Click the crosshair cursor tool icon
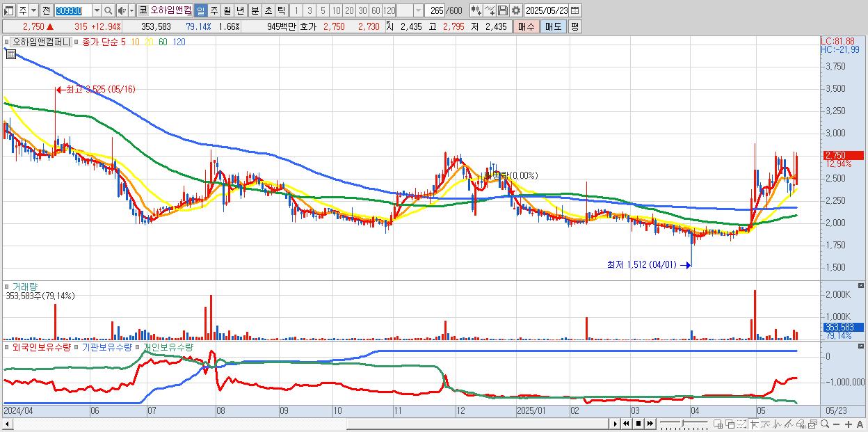 coord(754,424)
